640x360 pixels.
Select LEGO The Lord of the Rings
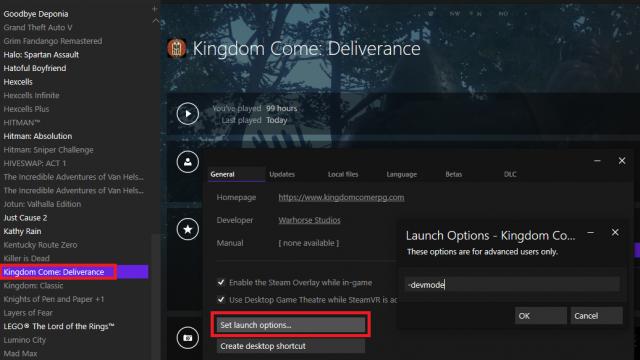(59, 326)
